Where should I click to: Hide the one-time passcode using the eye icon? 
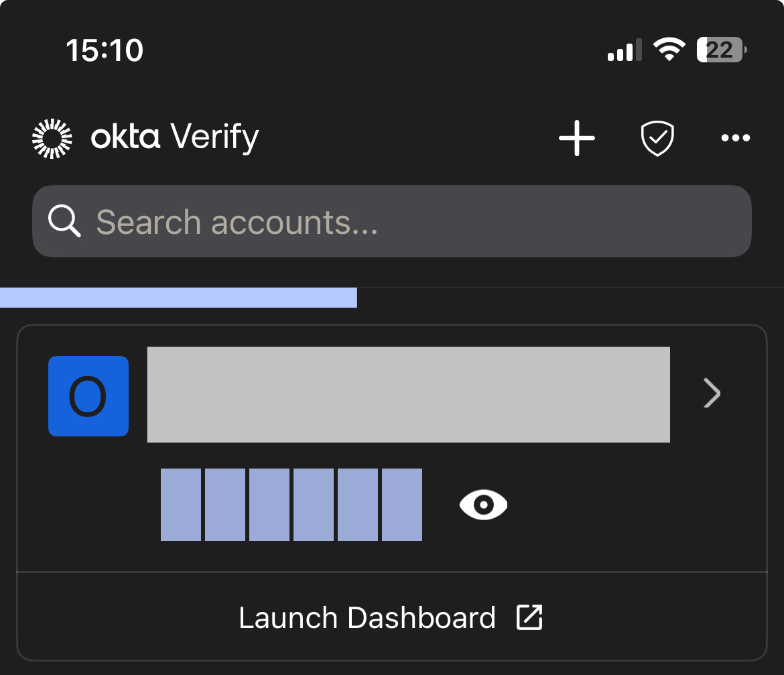pyautogui.click(x=484, y=505)
